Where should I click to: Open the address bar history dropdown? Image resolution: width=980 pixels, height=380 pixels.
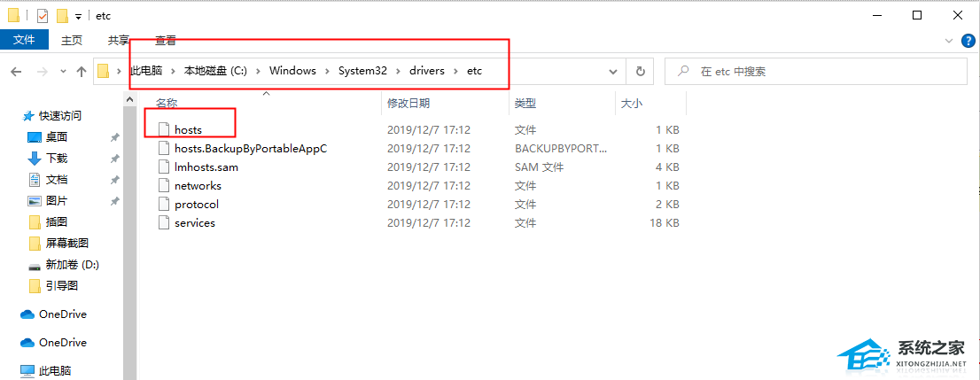[613, 71]
